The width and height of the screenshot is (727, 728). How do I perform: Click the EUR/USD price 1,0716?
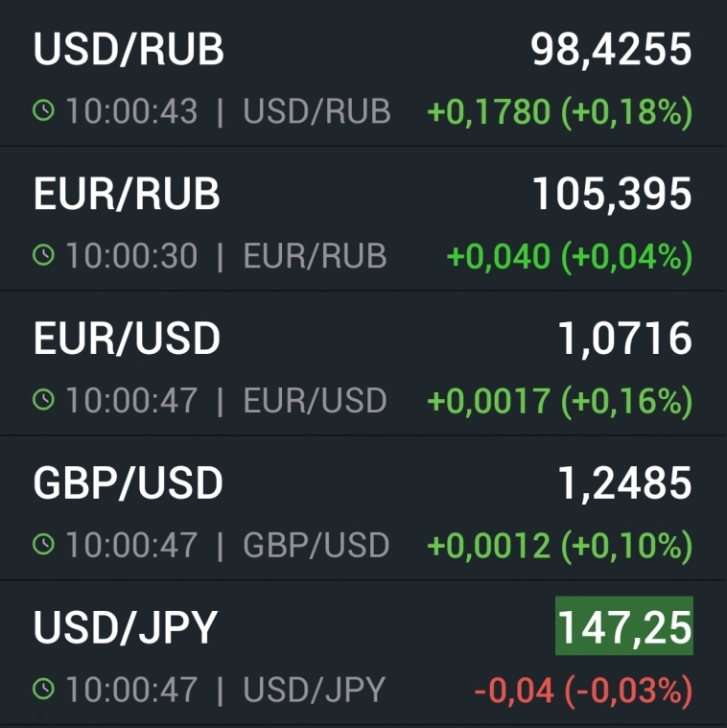[624, 339]
